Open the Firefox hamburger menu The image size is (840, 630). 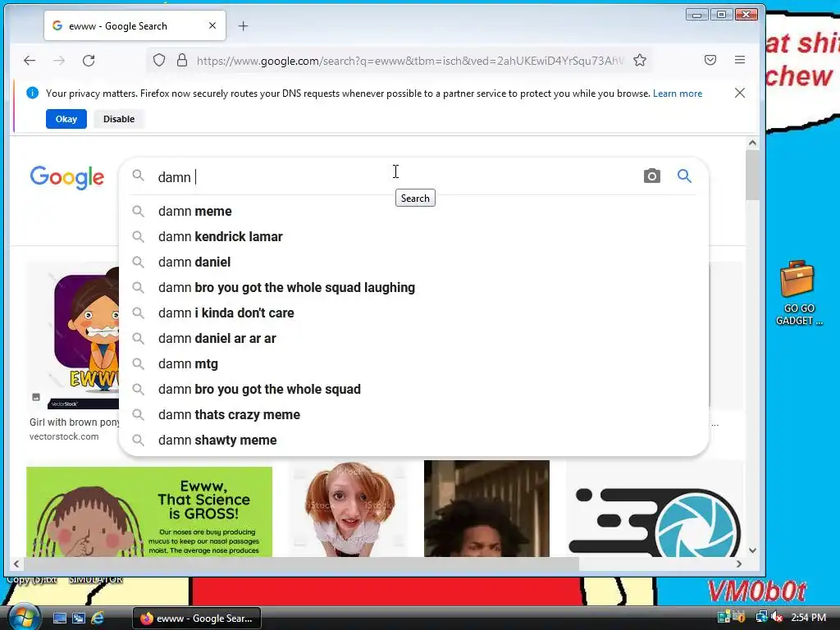coord(740,60)
